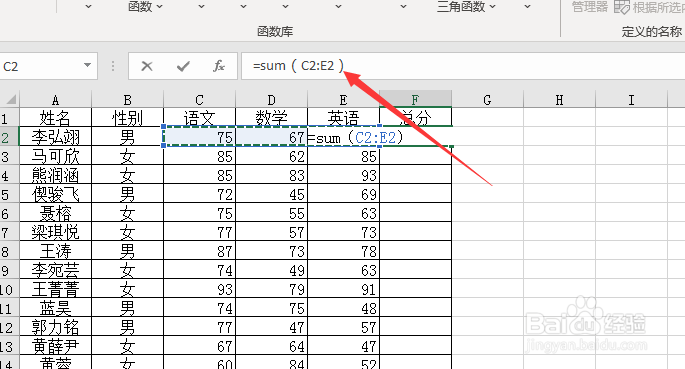
Task: Select the cell with name 郭力铭
Action: (x=55, y=327)
